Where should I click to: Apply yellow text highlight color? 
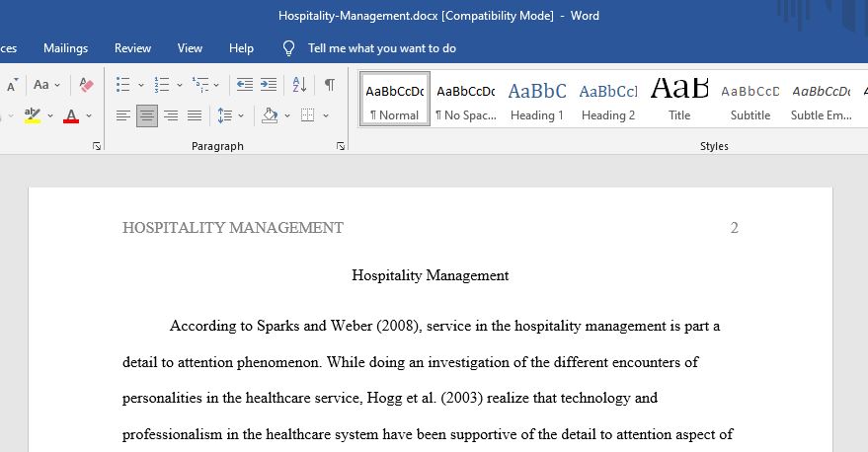[x=33, y=115]
